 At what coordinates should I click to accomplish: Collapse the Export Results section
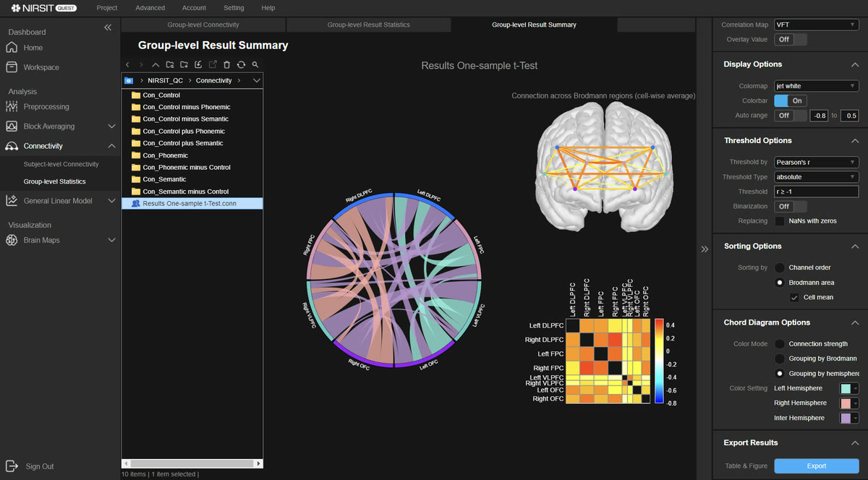click(855, 442)
